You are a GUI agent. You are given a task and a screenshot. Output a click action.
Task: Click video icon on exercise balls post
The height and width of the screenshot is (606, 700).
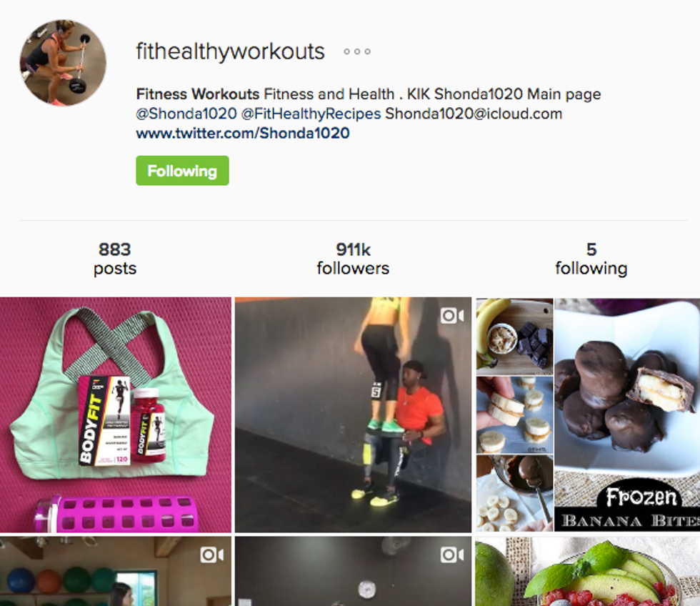click(212, 555)
